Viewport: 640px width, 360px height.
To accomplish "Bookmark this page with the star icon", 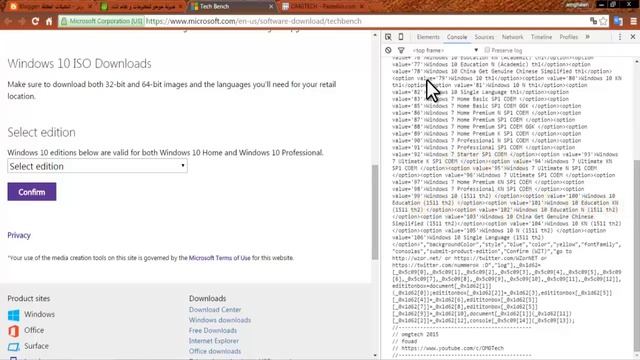I will click(x=603, y=21).
